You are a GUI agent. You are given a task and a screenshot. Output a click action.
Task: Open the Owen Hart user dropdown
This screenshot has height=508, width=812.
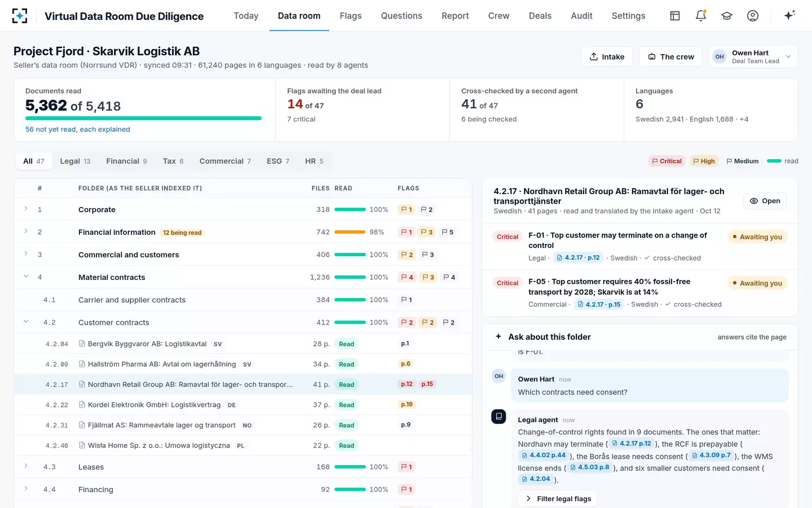pyautogui.click(x=753, y=56)
